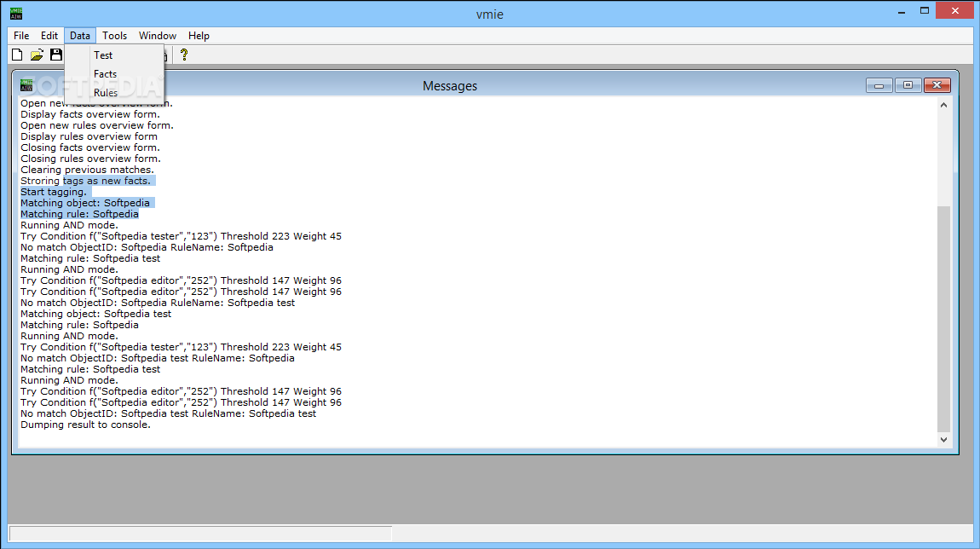Image resolution: width=980 pixels, height=549 pixels.
Task: Open the Tools menu
Action: 114,36
